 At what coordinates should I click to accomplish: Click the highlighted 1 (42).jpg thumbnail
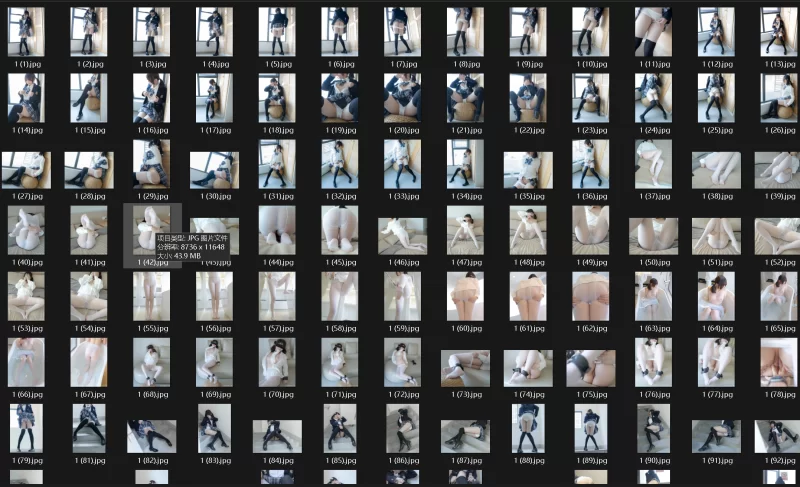click(149, 229)
